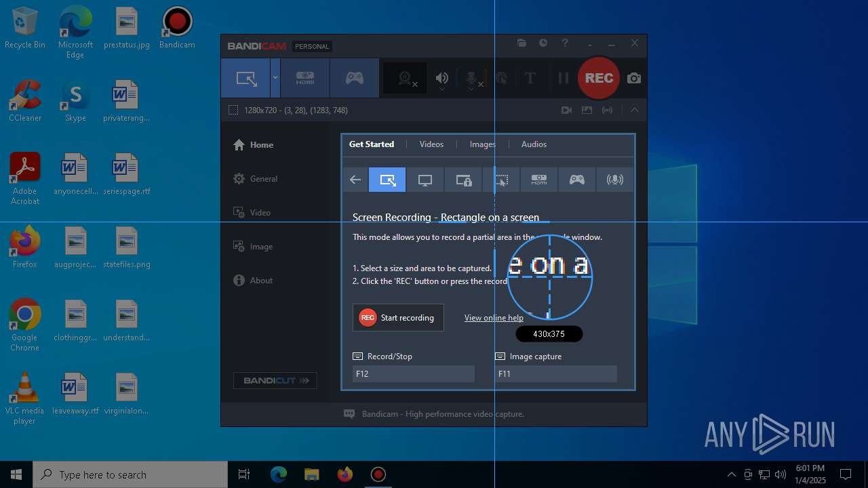Toggle text overlay T icon

click(x=530, y=78)
